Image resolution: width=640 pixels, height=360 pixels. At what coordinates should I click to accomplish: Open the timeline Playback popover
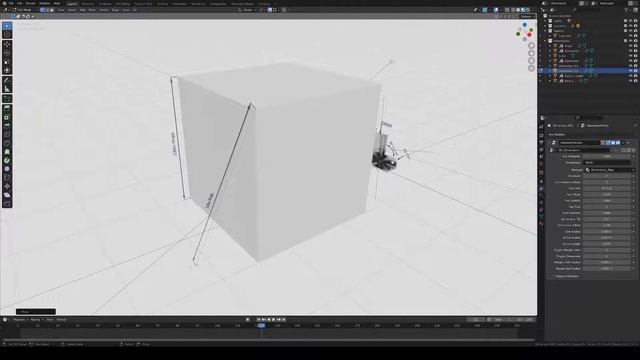tap(20, 320)
